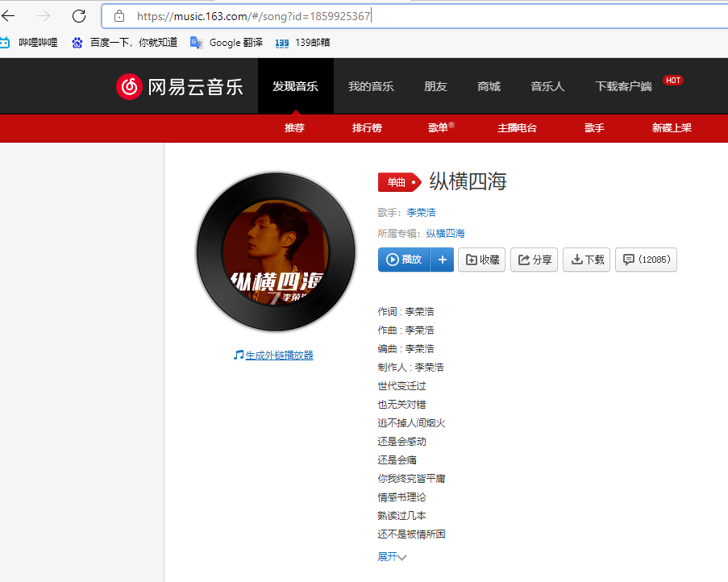Click lyric line 情感书理论
The image size is (728, 582).
pyautogui.click(x=401, y=497)
